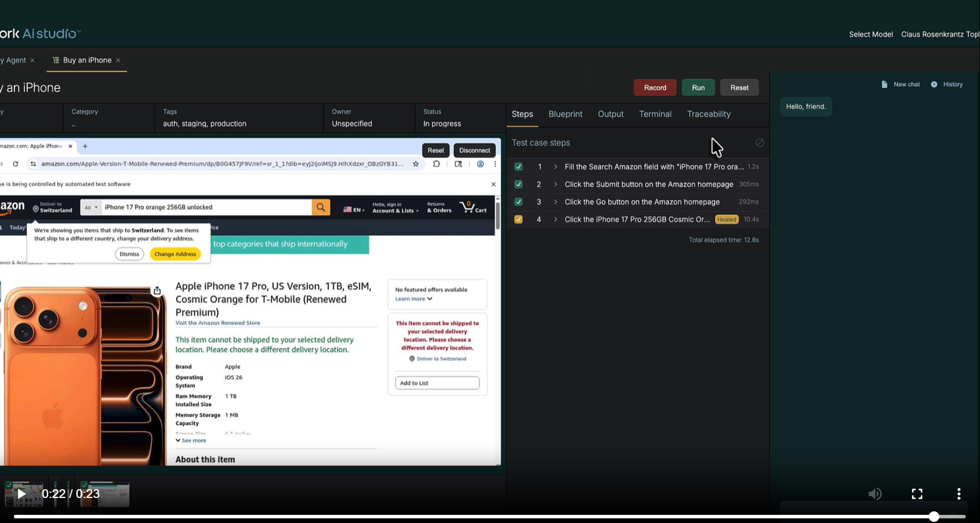Open video more options three-dot icon
Image resolution: width=980 pixels, height=523 pixels.
coord(958,494)
